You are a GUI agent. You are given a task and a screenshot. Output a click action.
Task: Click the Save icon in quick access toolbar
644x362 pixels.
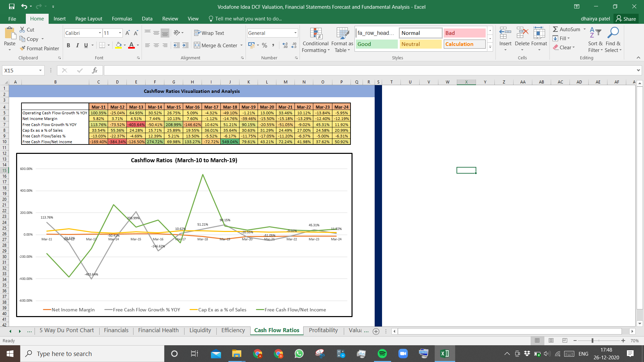pos(12,6)
